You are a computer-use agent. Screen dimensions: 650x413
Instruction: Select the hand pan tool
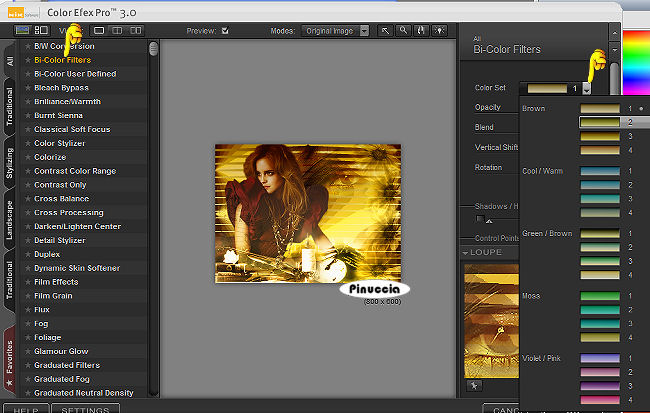point(421,31)
